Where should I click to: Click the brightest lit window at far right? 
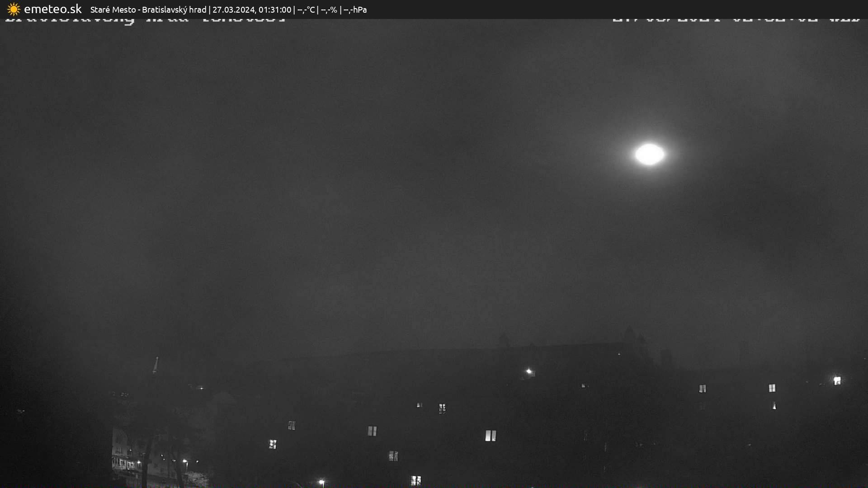837,381
